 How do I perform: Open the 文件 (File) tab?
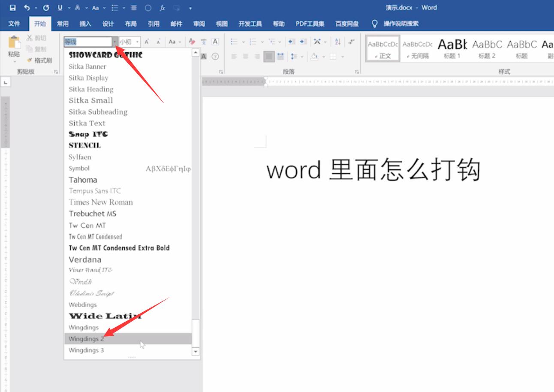(14, 24)
